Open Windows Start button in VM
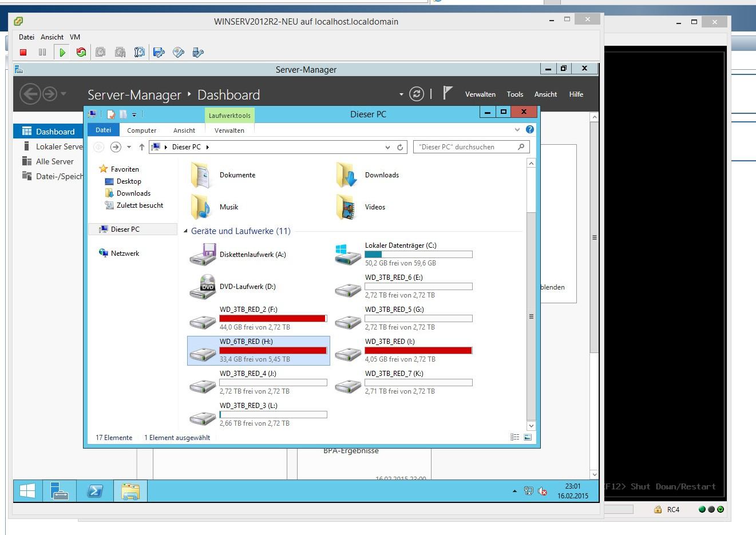This screenshot has height=535, width=756. [x=27, y=491]
